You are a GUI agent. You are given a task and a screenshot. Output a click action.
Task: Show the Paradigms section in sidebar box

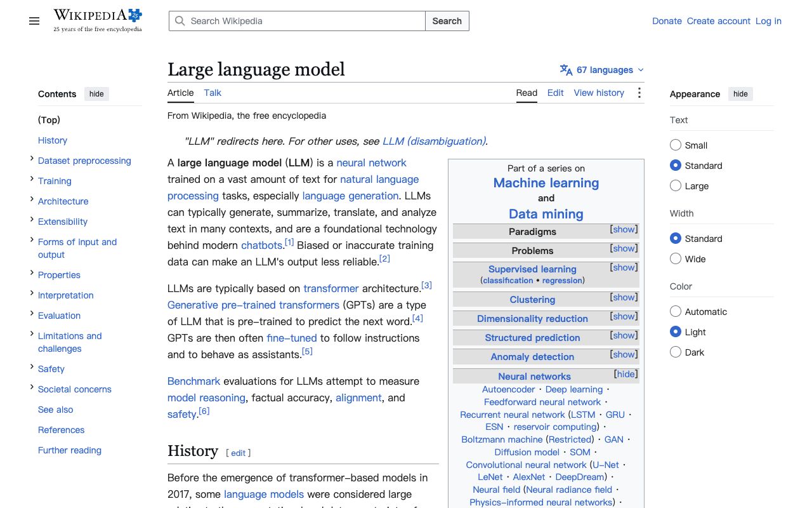coord(624,229)
